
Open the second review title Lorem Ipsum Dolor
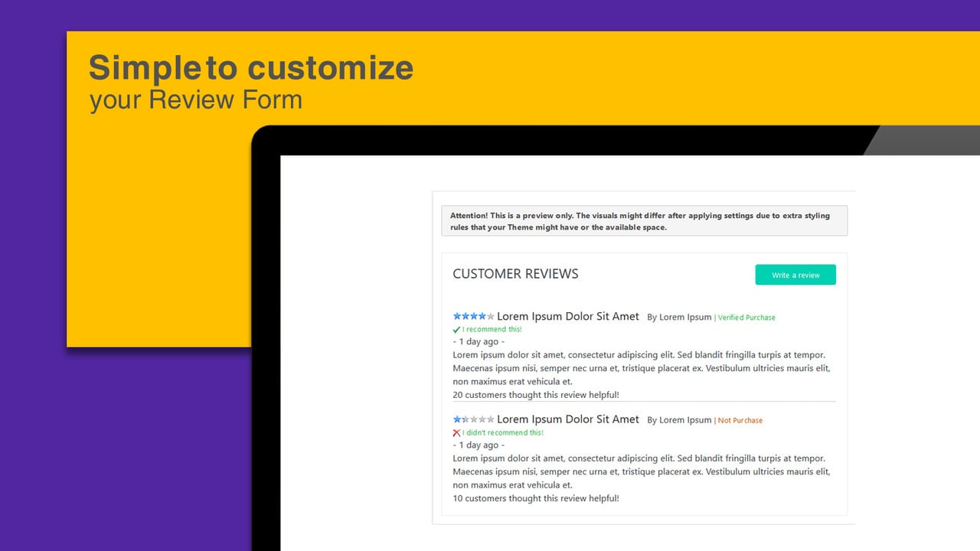point(568,419)
